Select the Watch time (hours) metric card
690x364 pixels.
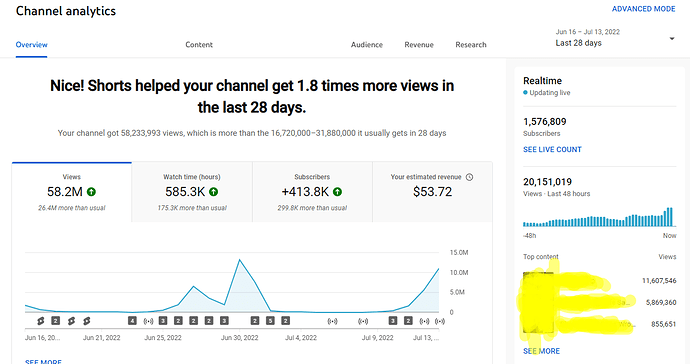coord(192,192)
